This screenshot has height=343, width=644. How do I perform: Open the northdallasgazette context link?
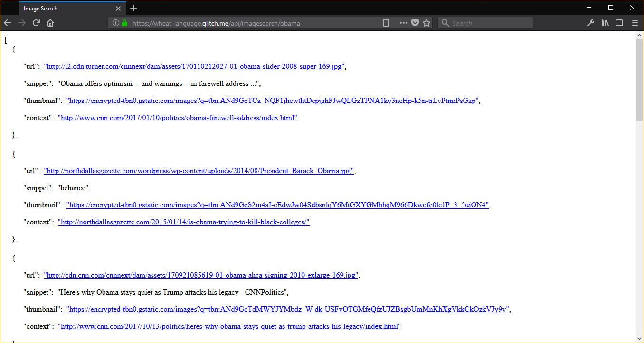point(183,222)
